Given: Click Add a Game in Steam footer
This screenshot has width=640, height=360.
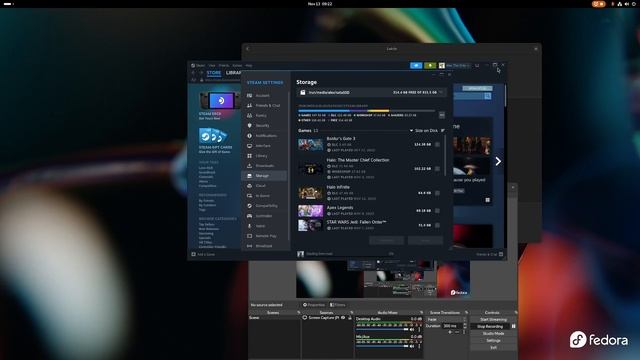Looking at the screenshot, I should 203,254.
